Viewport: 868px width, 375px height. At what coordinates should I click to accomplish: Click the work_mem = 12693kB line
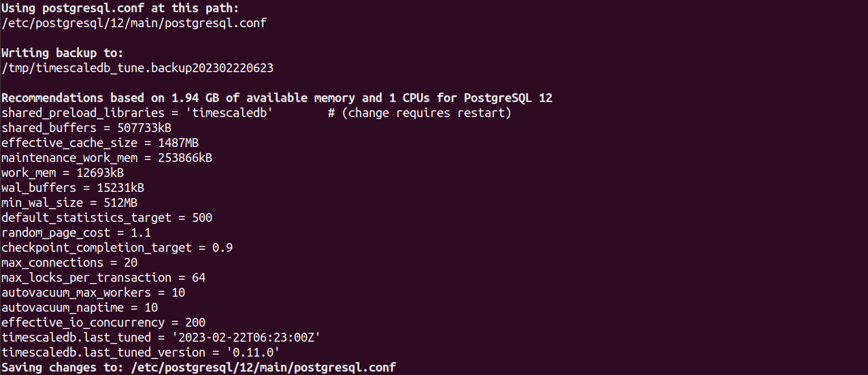point(63,173)
